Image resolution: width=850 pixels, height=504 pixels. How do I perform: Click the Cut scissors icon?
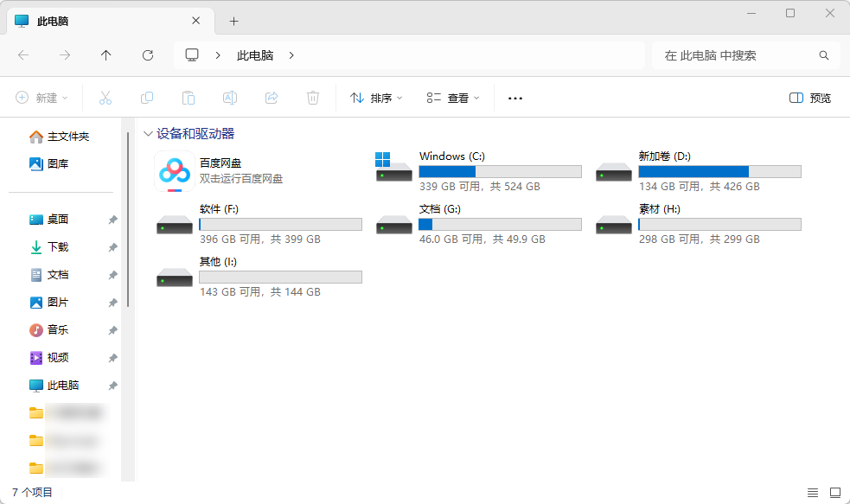pos(105,98)
